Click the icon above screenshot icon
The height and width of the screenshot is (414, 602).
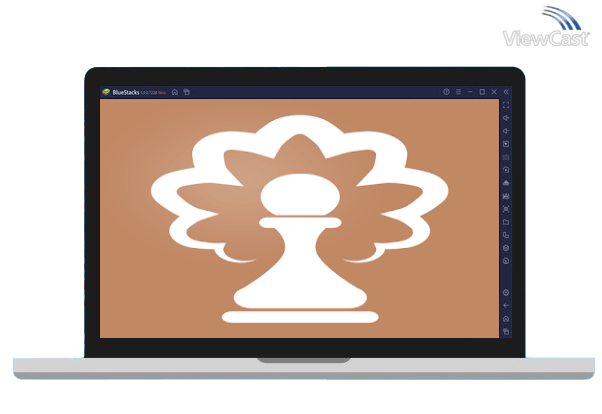[x=506, y=196]
